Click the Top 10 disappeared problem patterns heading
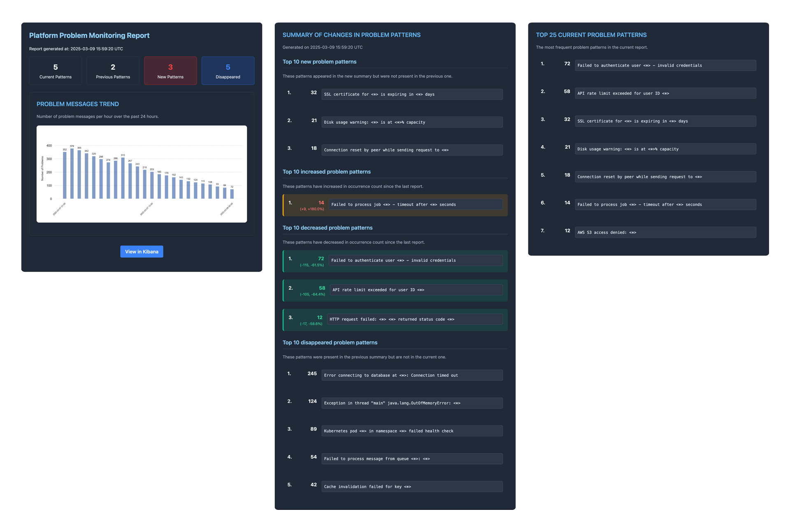 [330, 342]
